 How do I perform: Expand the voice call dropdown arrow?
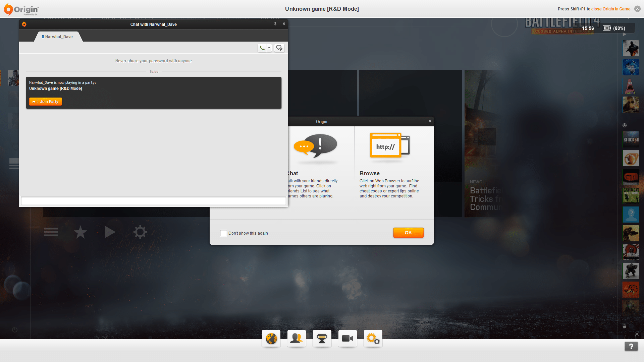coord(269,48)
